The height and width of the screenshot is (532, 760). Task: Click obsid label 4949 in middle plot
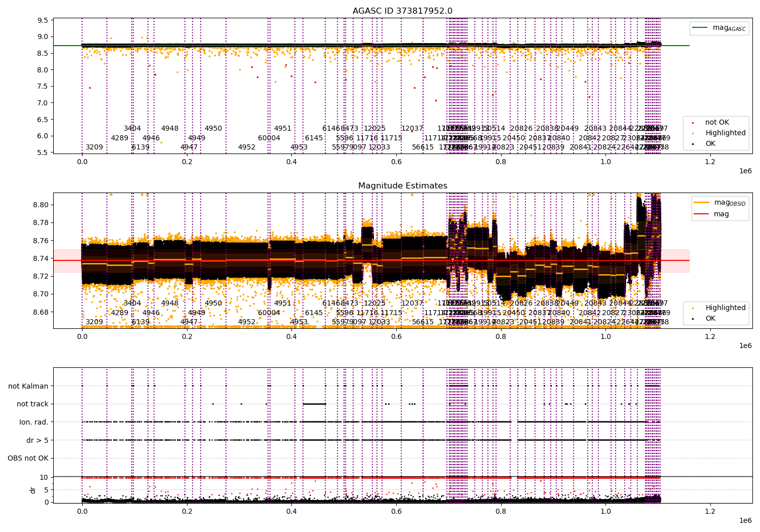point(197,313)
